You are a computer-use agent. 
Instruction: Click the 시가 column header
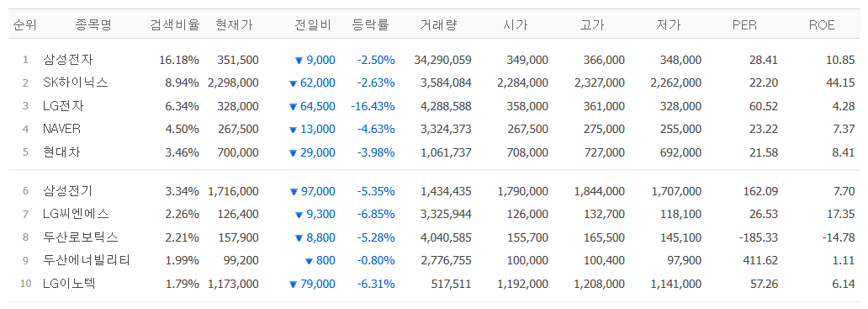click(x=515, y=25)
